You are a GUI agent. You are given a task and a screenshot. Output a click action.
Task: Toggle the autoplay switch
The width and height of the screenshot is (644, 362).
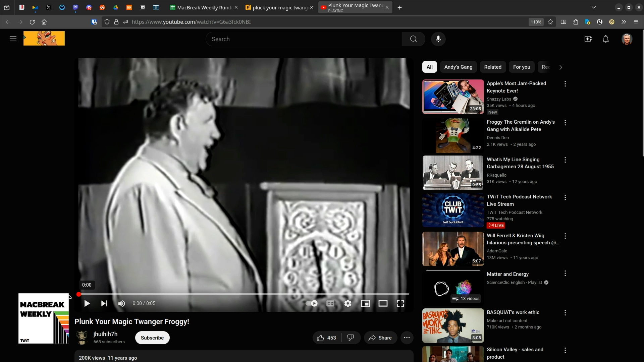click(312, 303)
